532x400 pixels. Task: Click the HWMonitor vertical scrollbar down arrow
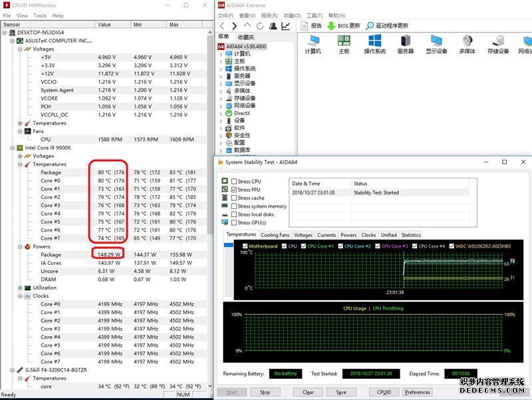pos(210,386)
